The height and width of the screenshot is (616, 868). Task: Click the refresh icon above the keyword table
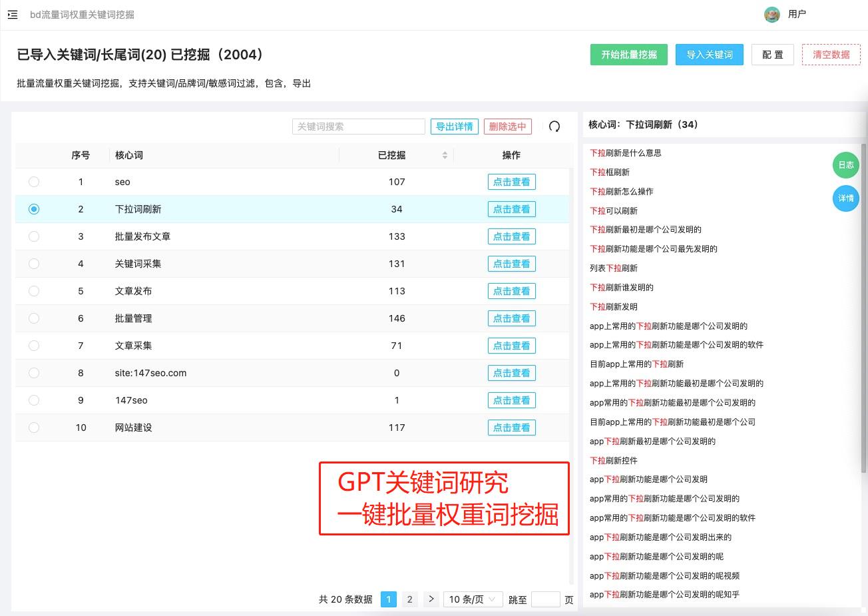point(554,127)
